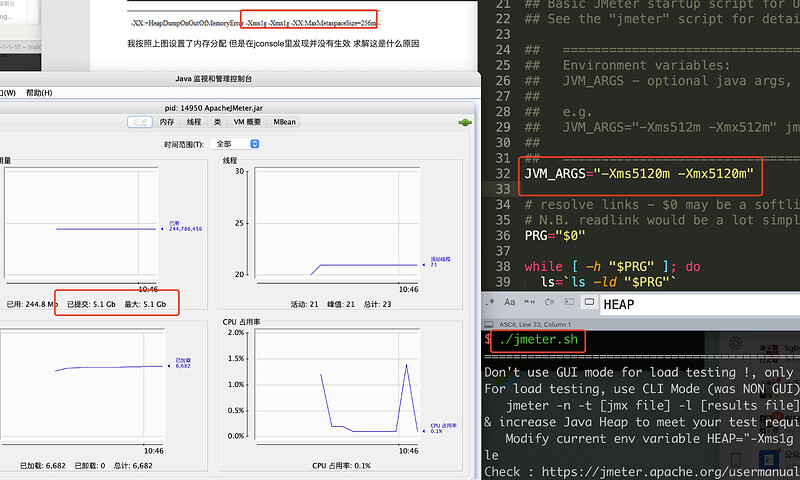Toggle highlight matches icon
The image size is (800, 480).
tap(589, 302)
